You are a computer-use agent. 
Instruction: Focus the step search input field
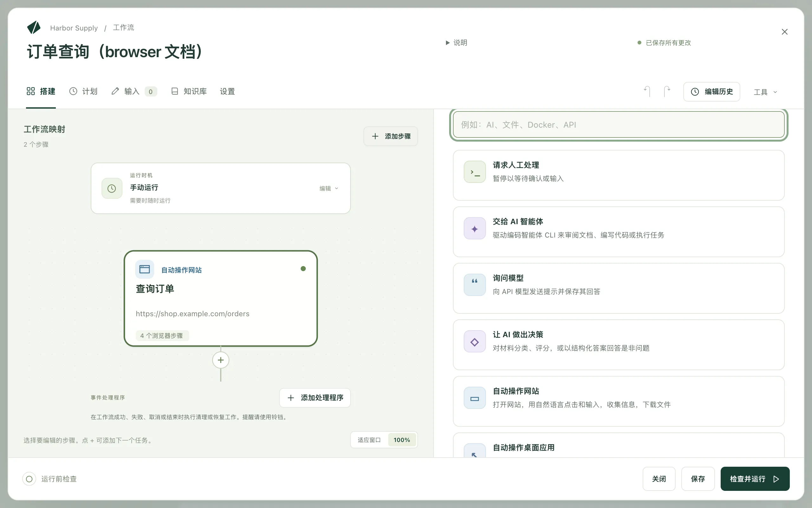coord(619,125)
